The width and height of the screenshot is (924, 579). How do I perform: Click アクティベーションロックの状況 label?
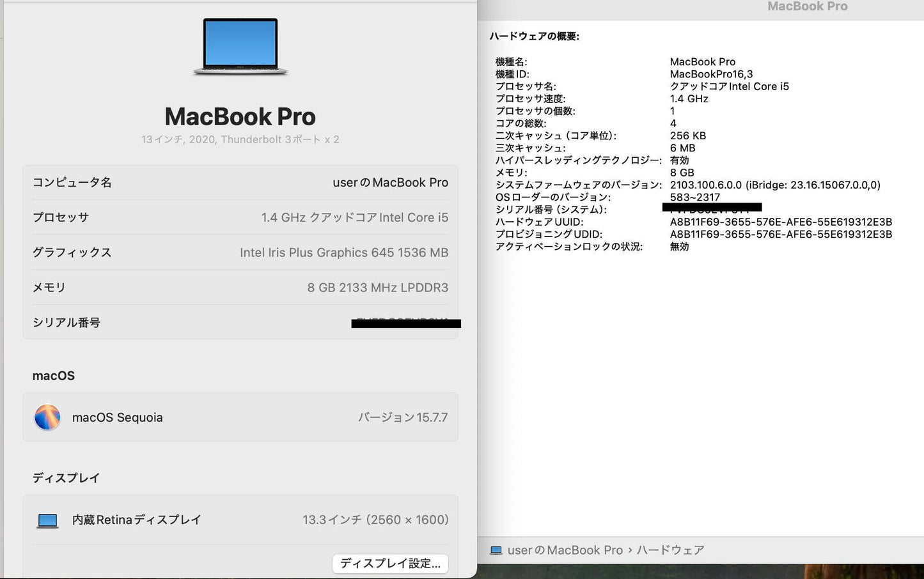(569, 247)
